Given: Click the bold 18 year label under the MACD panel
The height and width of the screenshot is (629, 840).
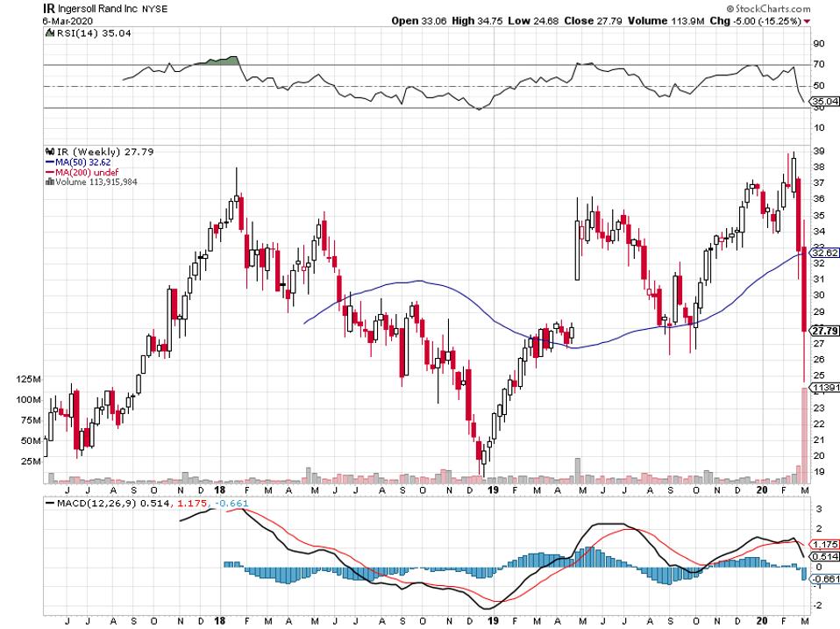Looking at the screenshot, I should [219, 621].
